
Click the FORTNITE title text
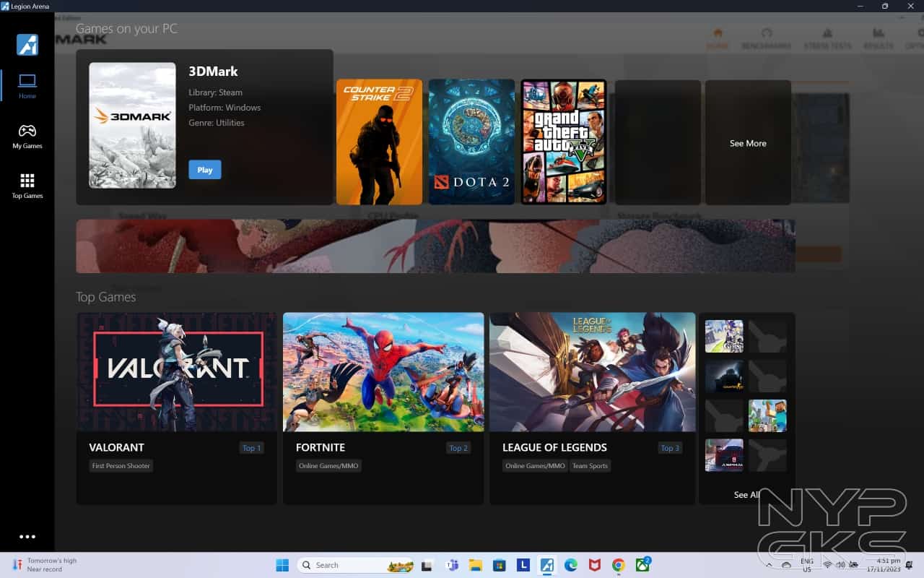pos(321,447)
